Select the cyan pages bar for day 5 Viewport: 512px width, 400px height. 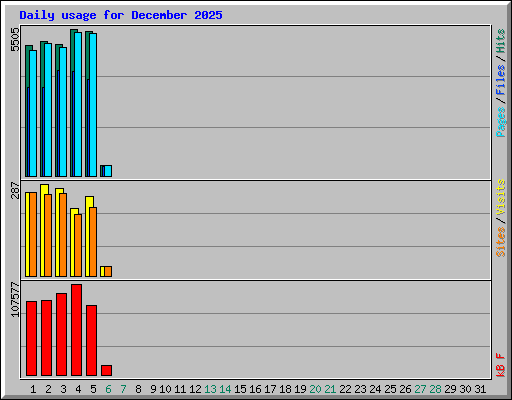pos(93,105)
